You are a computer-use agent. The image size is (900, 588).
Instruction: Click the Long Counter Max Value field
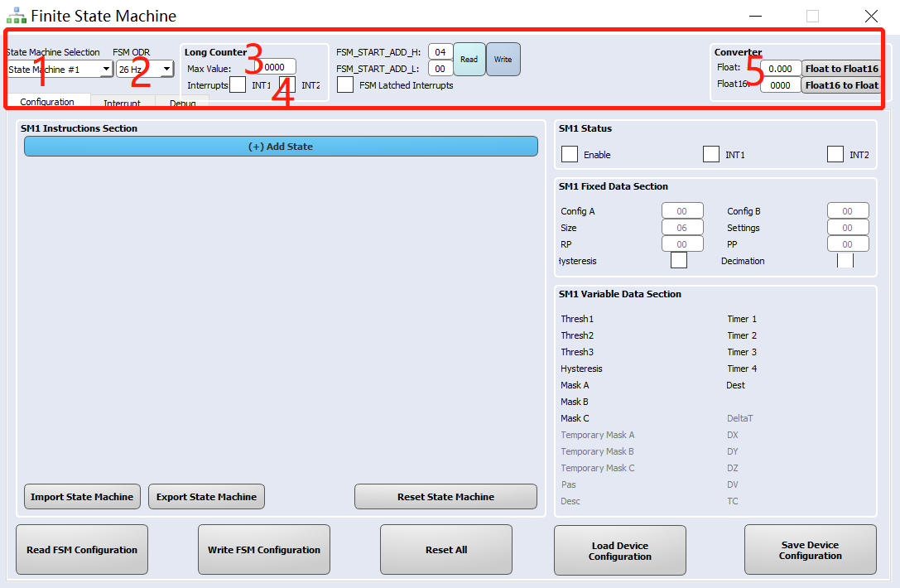[277, 67]
